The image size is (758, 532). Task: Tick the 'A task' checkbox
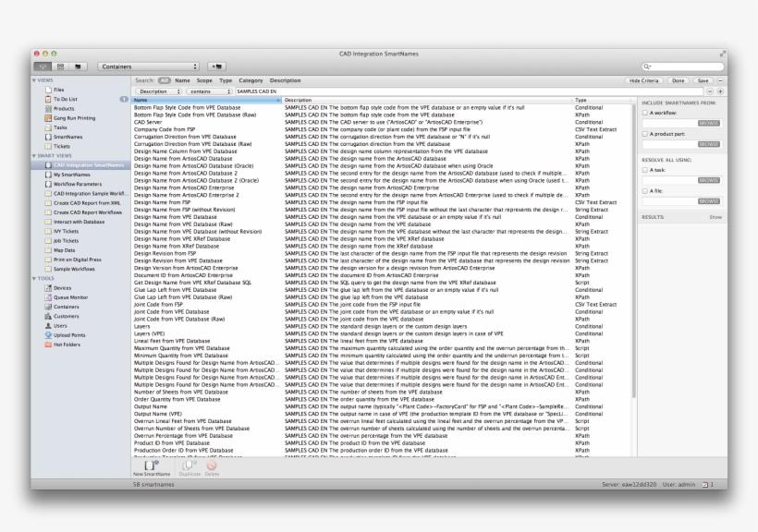tap(644, 169)
